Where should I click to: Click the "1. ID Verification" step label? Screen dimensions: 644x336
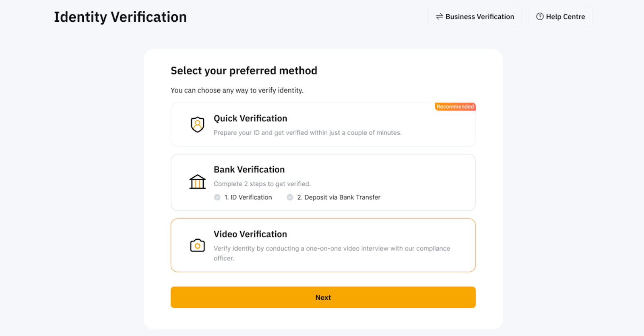(248, 197)
